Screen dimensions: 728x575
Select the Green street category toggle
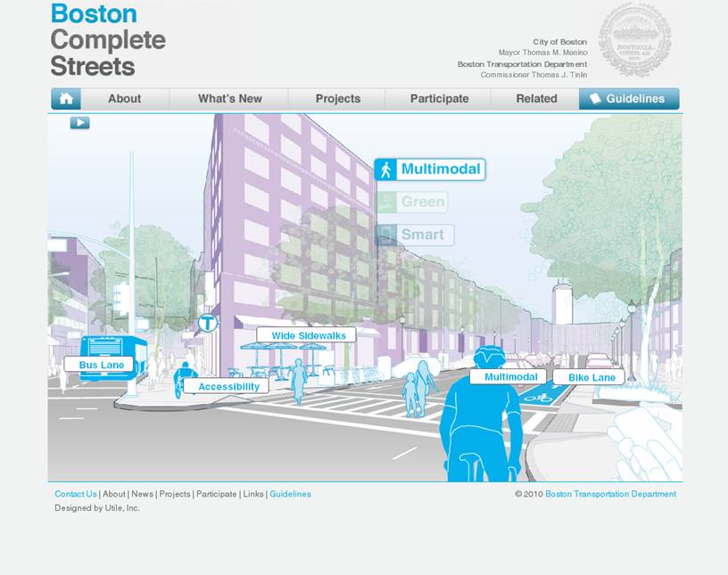412,202
